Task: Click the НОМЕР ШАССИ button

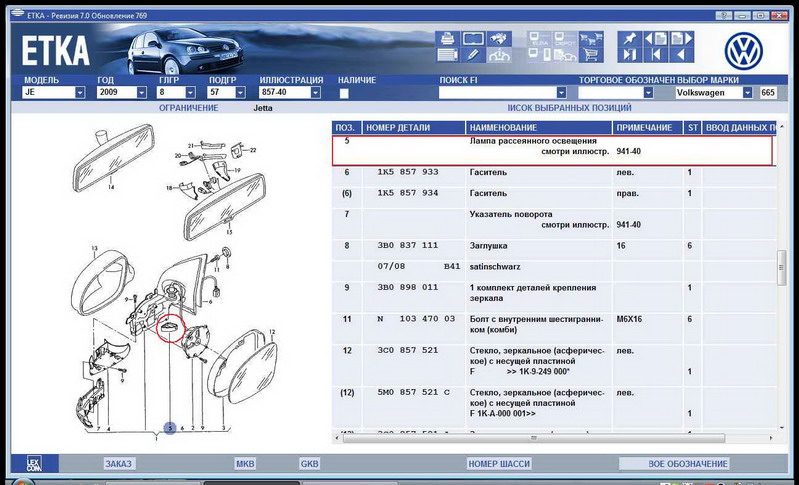Action: tap(499, 464)
